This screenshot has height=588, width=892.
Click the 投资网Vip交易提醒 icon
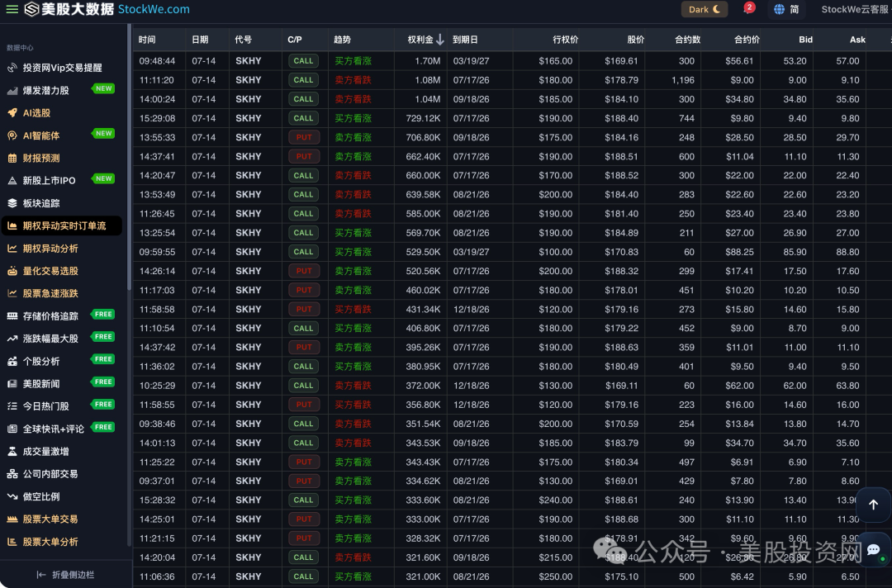[12, 68]
